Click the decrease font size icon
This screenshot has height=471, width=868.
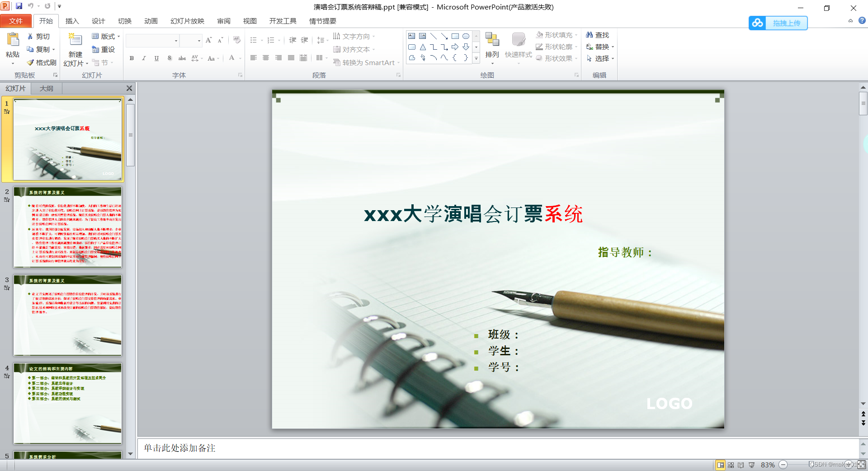pos(220,40)
